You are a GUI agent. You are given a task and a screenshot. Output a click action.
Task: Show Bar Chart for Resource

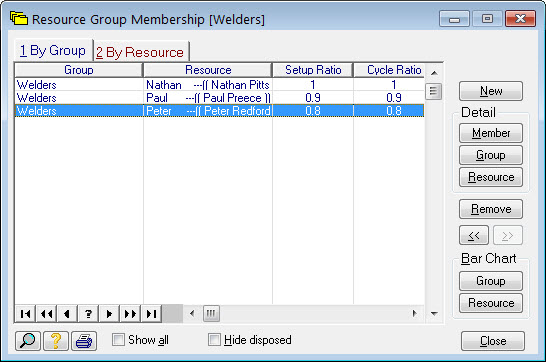tap(491, 303)
